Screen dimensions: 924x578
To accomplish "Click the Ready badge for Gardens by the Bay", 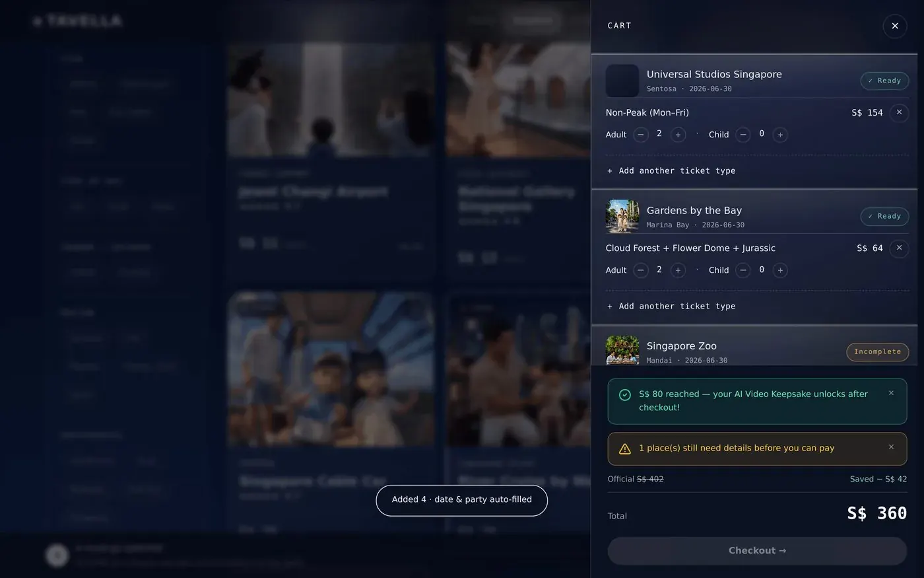I will [884, 216].
